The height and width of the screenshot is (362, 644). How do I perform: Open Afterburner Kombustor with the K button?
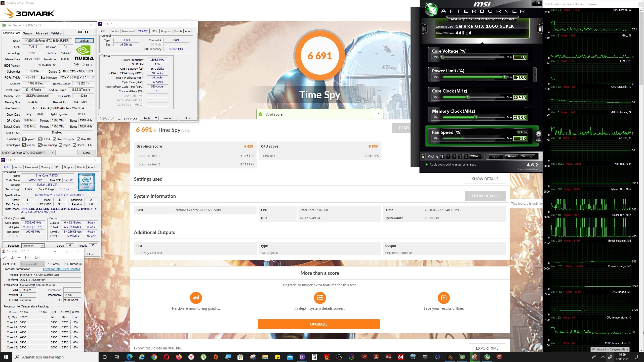point(424,29)
